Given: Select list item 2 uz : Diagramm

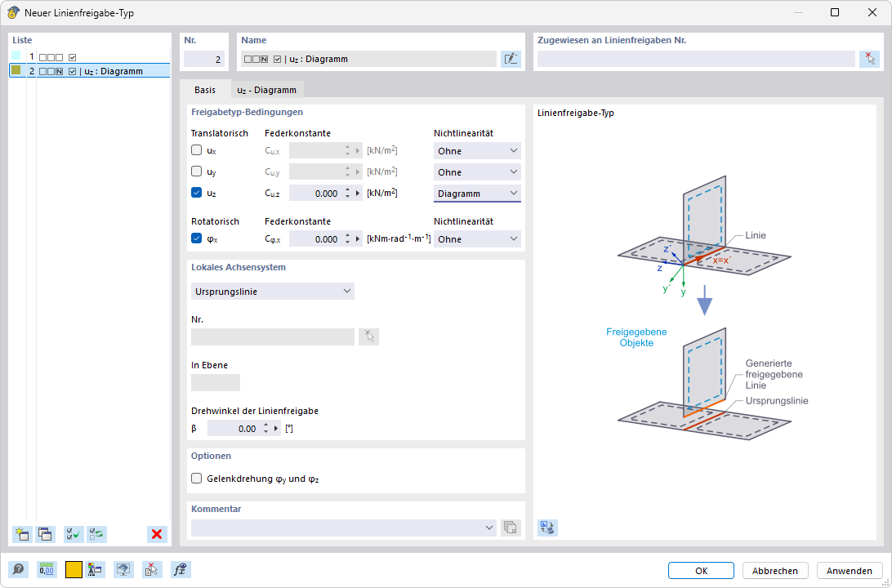Looking at the screenshot, I should click(90, 71).
